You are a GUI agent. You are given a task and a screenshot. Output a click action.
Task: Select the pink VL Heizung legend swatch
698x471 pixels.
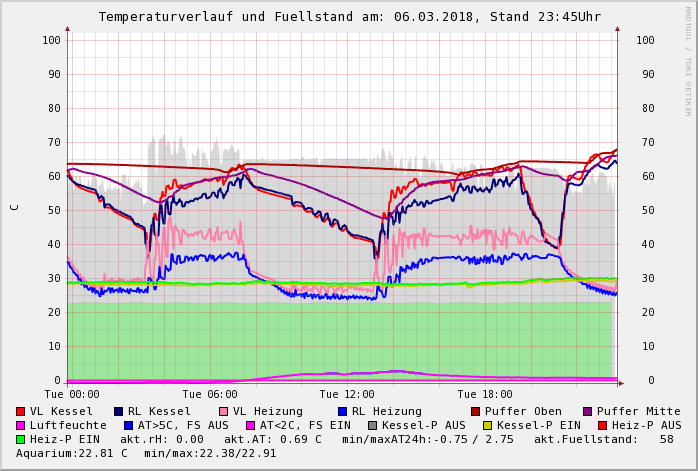(x=223, y=411)
